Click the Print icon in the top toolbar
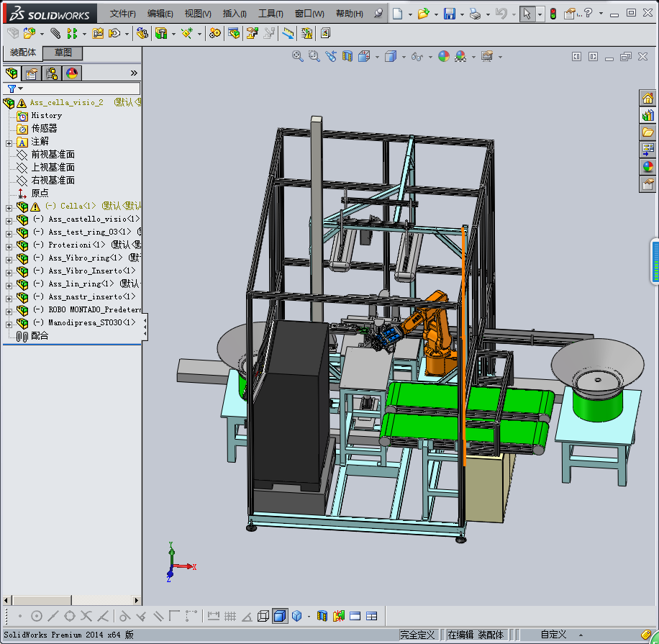659x644 pixels. (x=474, y=14)
